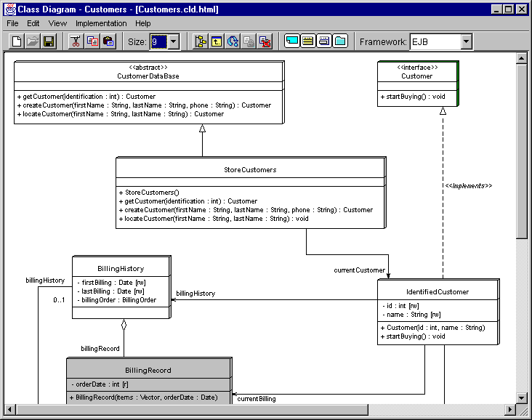Click the horizontal scrollbar right arrow

[x=509, y=410]
